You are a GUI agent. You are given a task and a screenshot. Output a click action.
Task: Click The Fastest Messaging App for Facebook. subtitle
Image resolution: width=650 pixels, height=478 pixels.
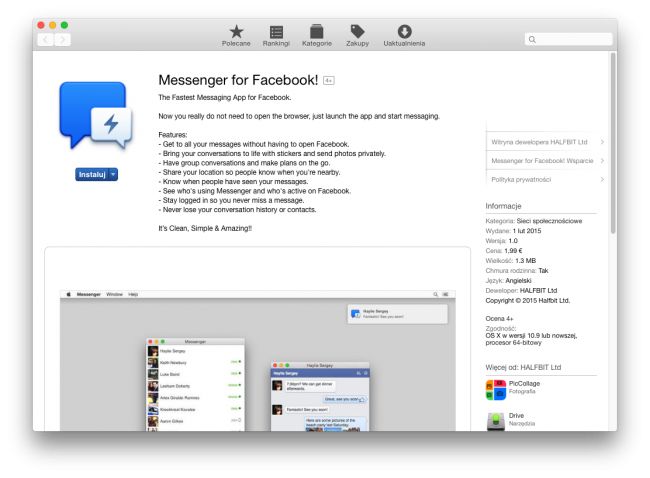coord(225,97)
